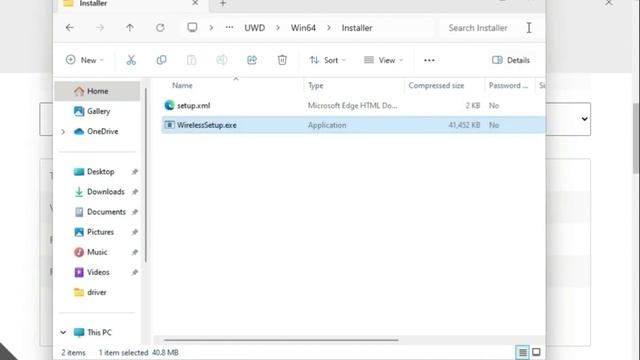The image size is (640, 360).
Task: Open OneDrive in navigation pane
Action: point(102,131)
